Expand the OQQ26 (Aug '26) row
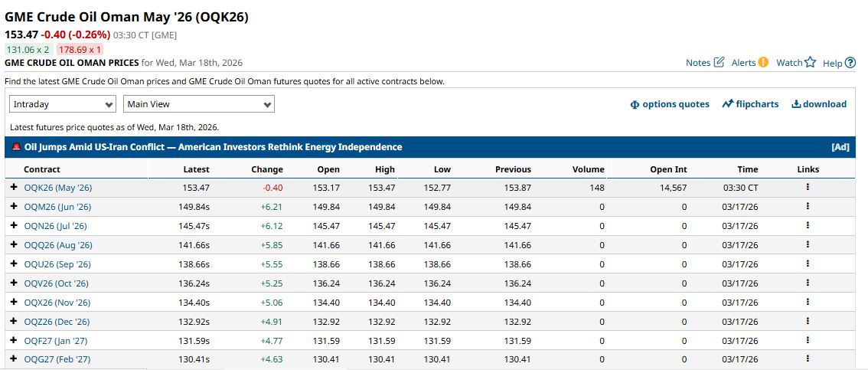Screen dimensions: 868x370 click(14, 245)
